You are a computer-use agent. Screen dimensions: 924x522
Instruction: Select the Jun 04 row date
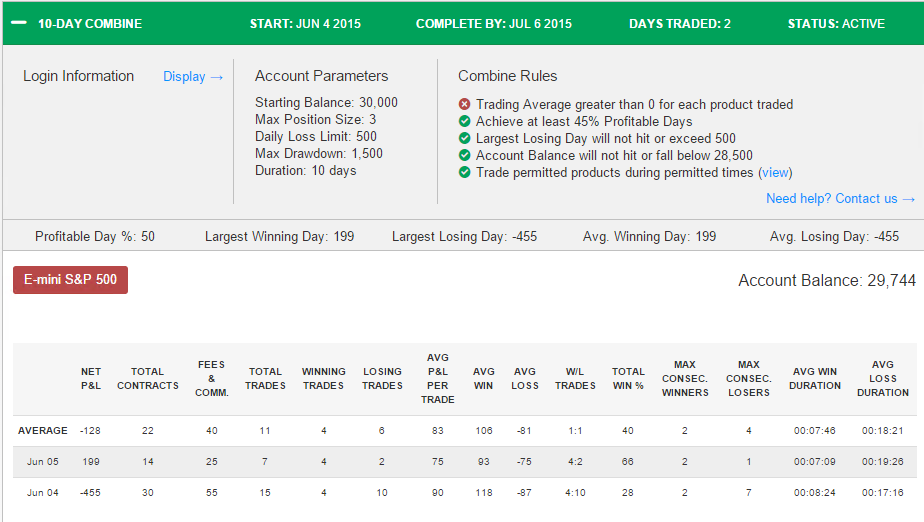pyautogui.click(x=42, y=492)
